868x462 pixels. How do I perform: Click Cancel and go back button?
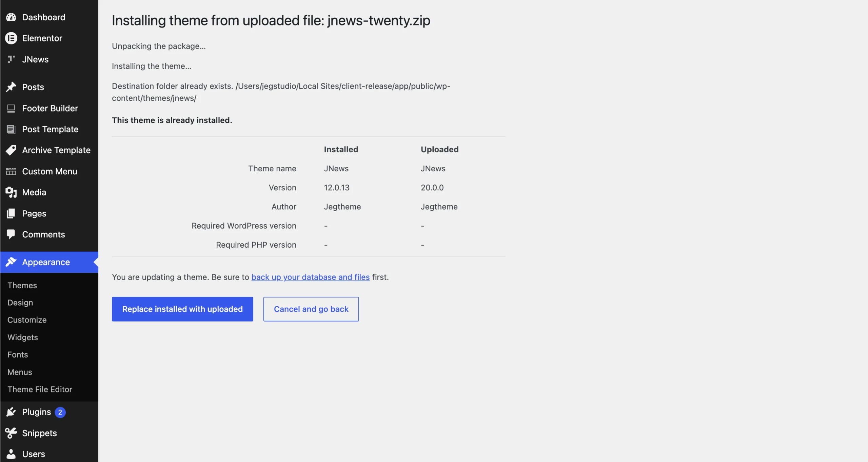point(311,309)
